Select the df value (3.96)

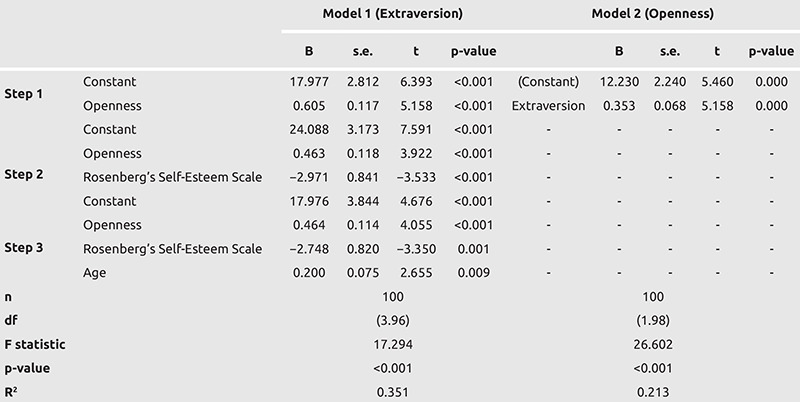392,321
